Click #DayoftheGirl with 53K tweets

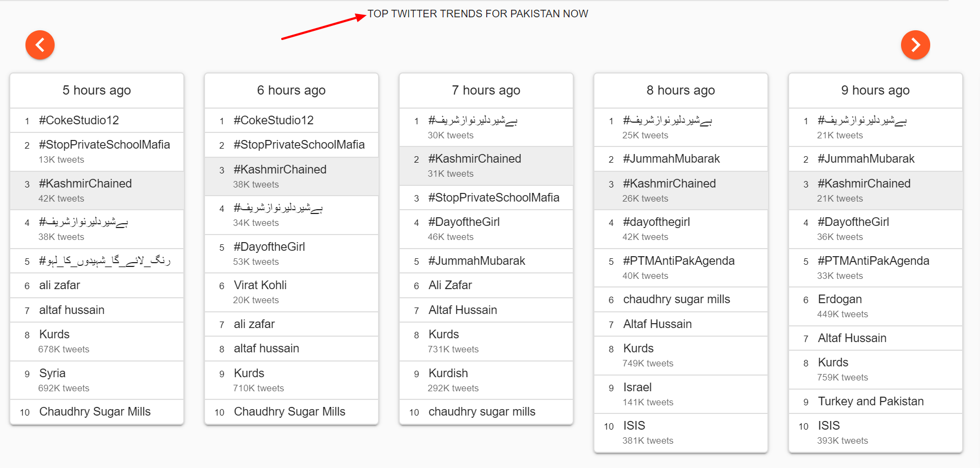[292, 254]
